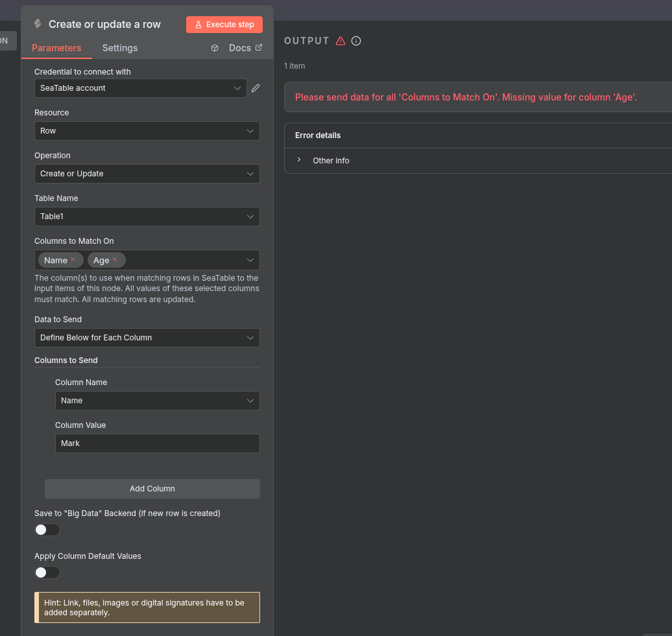Toggle Save to Big Data Backend switch
The image size is (672, 636).
pyautogui.click(x=47, y=530)
